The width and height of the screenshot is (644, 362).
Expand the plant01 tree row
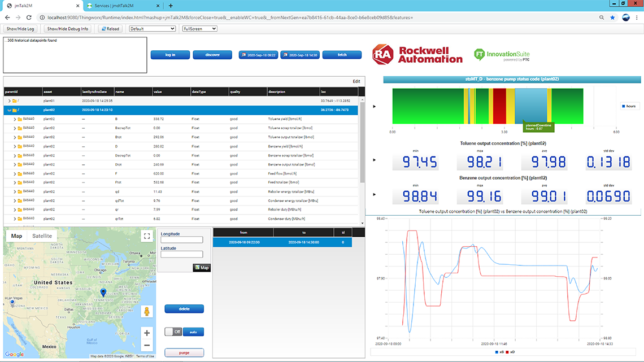click(x=10, y=101)
